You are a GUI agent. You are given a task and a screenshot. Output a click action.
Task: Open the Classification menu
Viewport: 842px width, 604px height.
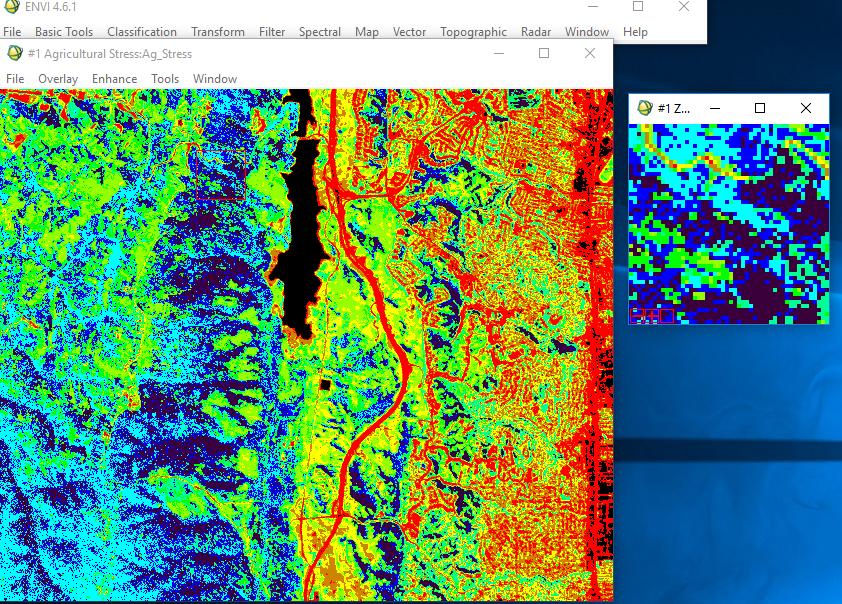pos(141,31)
